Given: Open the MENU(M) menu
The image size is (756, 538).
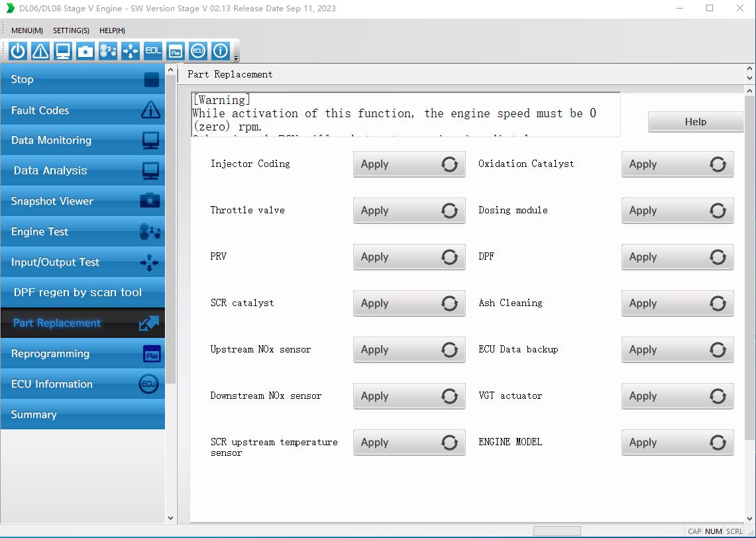Looking at the screenshot, I should [27, 30].
